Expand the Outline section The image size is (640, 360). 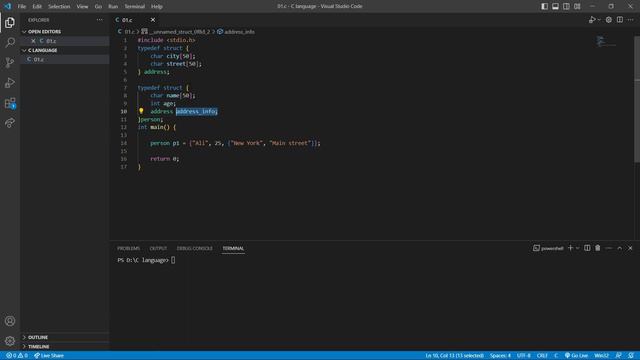click(x=65, y=337)
